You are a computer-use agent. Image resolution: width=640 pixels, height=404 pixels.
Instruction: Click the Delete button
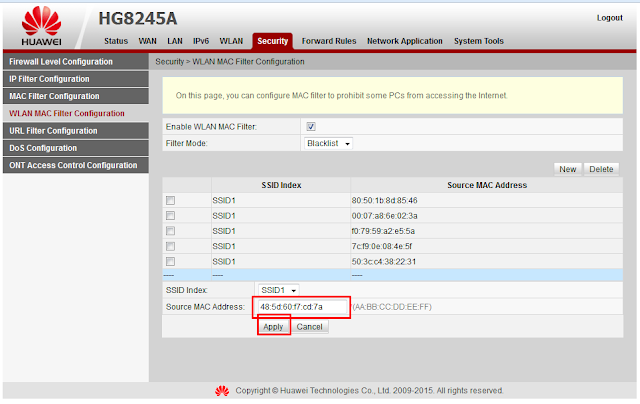[x=601, y=169]
